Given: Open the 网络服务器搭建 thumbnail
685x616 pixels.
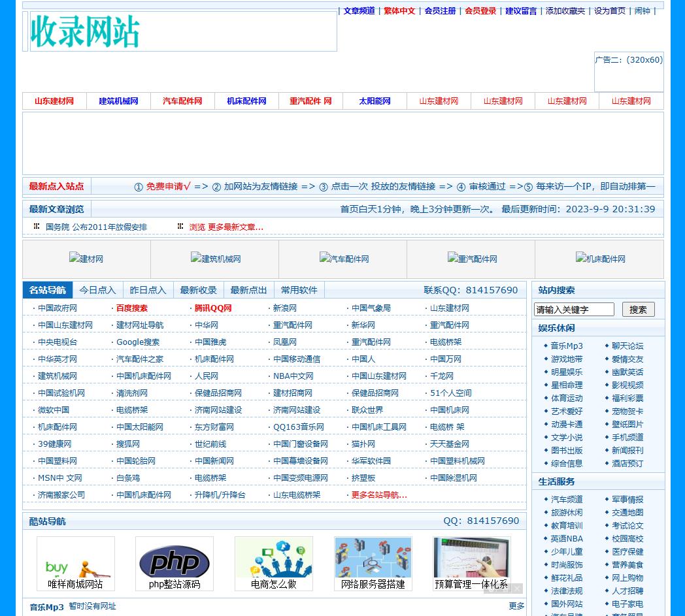Looking at the screenshot, I should (373, 563).
